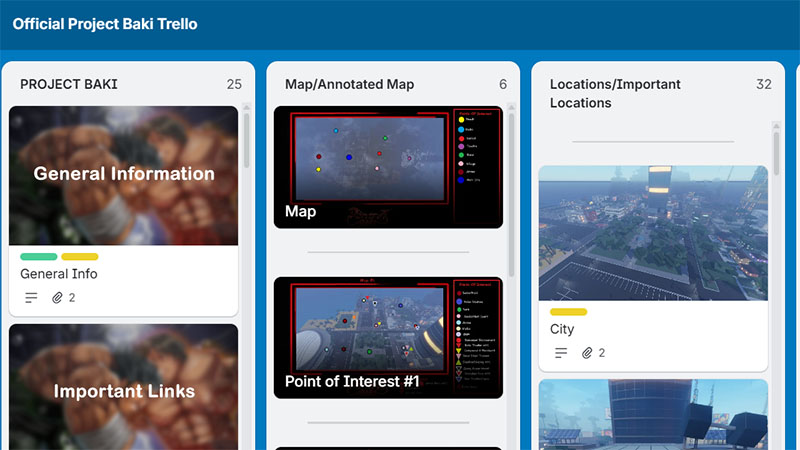Click the Locations/Important Locations list header
Screen dimensions: 800x450
[x=615, y=93]
